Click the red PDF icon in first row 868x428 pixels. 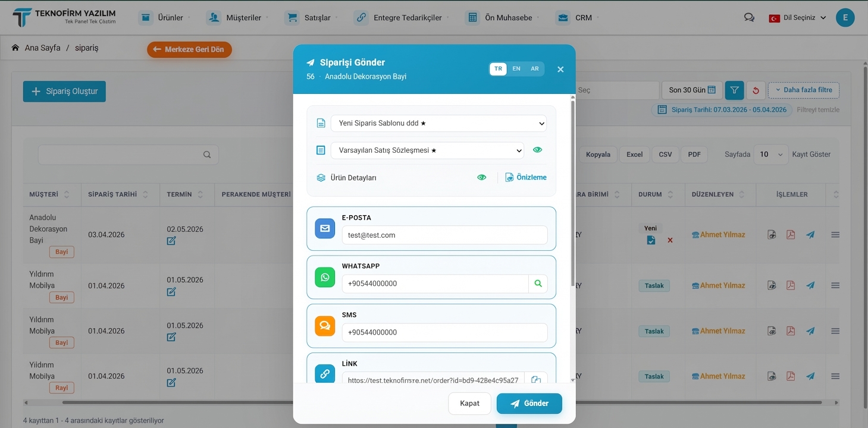click(791, 235)
